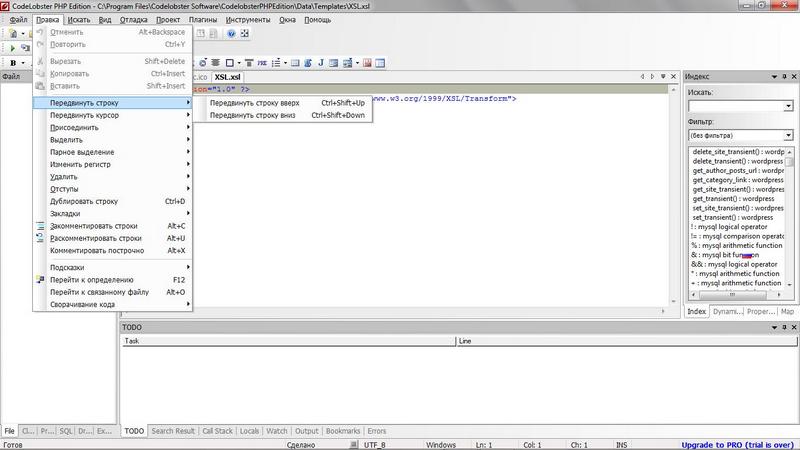Open the editor tab list dropdown
800x450 pixels.
[x=663, y=77]
